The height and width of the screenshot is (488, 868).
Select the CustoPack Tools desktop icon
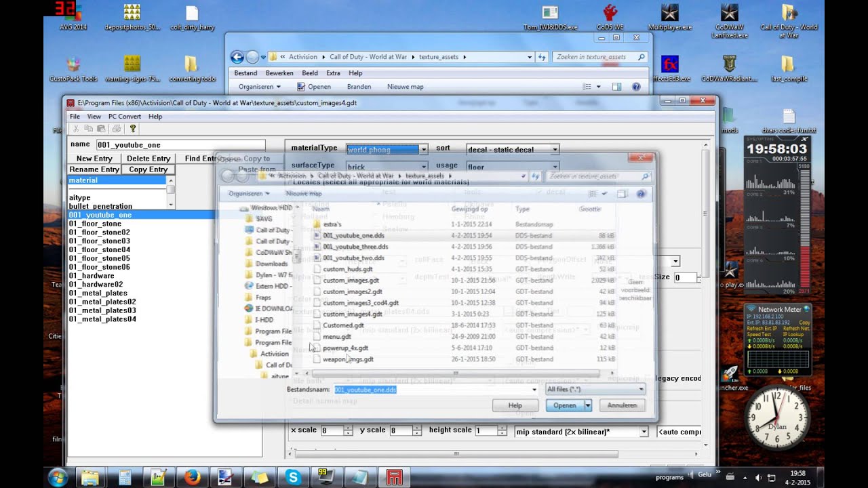click(73, 68)
